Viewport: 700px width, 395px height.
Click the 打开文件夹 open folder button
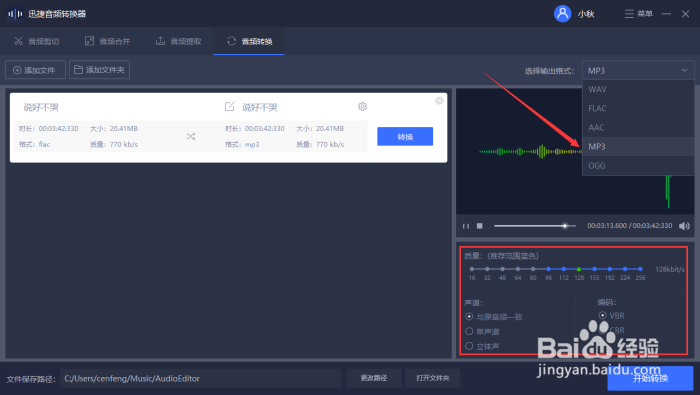tap(433, 378)
